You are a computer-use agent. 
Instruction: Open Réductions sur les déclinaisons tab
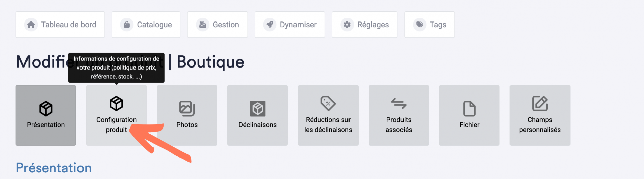point(328,115)
